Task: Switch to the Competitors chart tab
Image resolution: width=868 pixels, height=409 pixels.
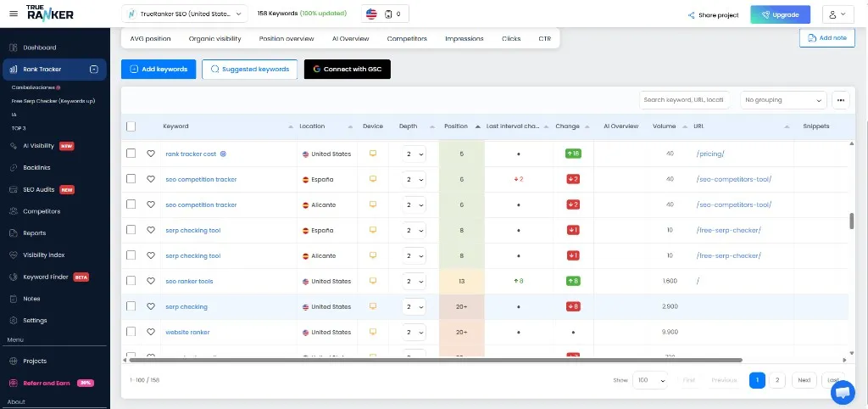Action: [407, 39]
